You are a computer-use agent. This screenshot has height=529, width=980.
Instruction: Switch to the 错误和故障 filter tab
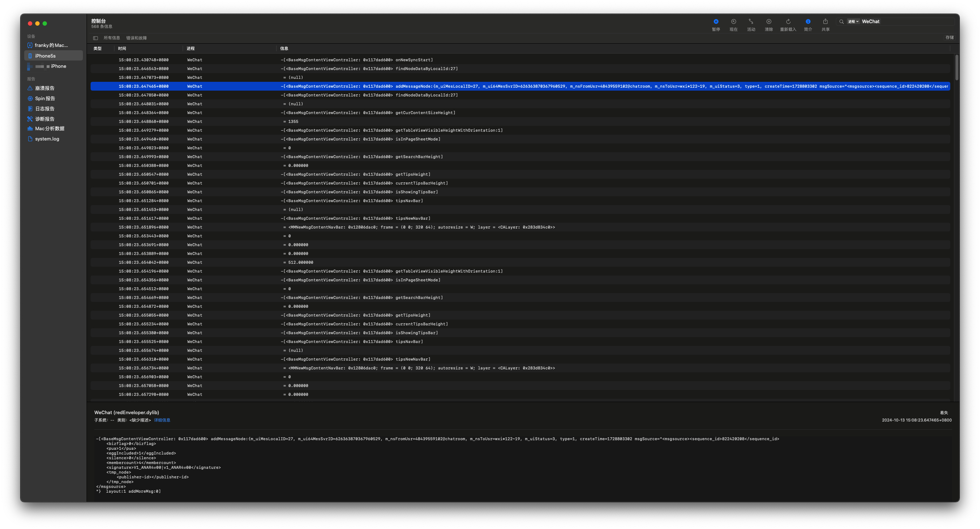pos(136,38)
